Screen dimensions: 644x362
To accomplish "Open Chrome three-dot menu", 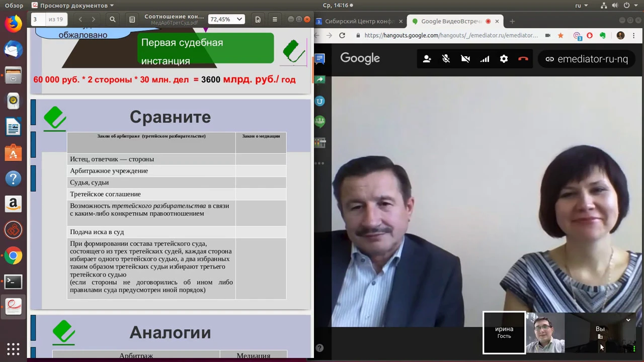I will [x=633, y=35].
